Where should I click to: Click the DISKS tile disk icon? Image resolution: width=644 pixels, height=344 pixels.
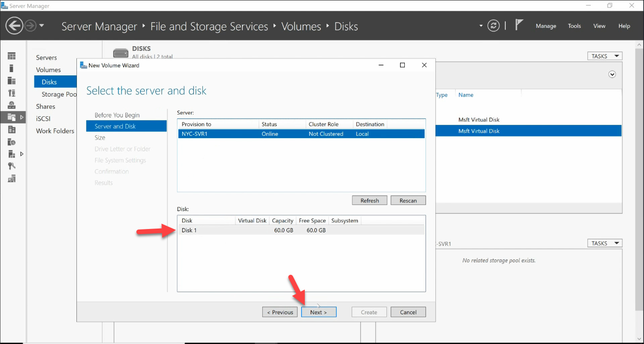coord(121,53)
